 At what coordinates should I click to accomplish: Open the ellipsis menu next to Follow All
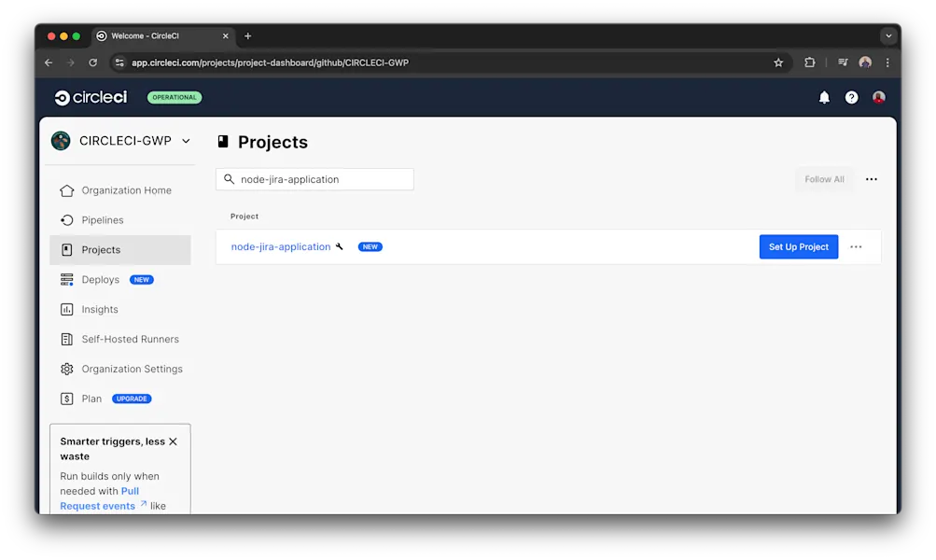[x=871, y=178]
